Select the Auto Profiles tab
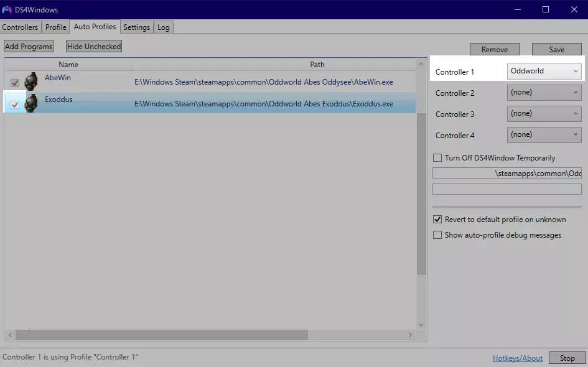 (95, 27)
